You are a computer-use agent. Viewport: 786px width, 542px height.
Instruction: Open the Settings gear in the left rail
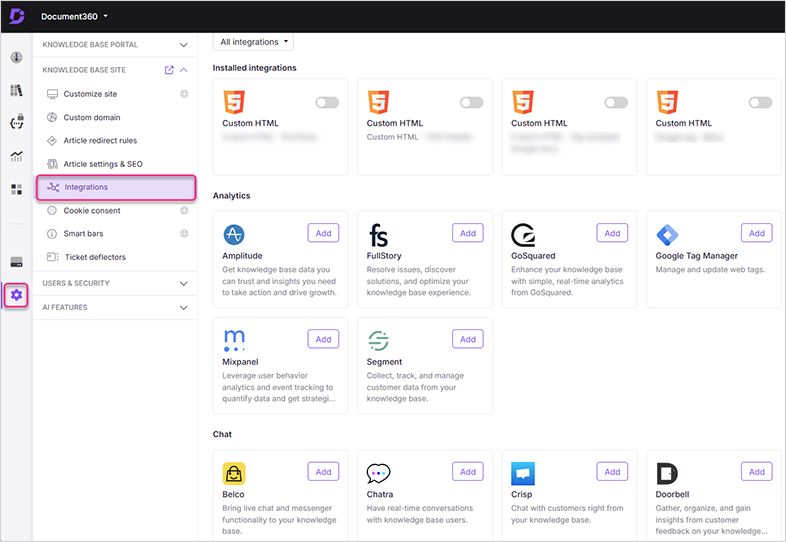16,295
